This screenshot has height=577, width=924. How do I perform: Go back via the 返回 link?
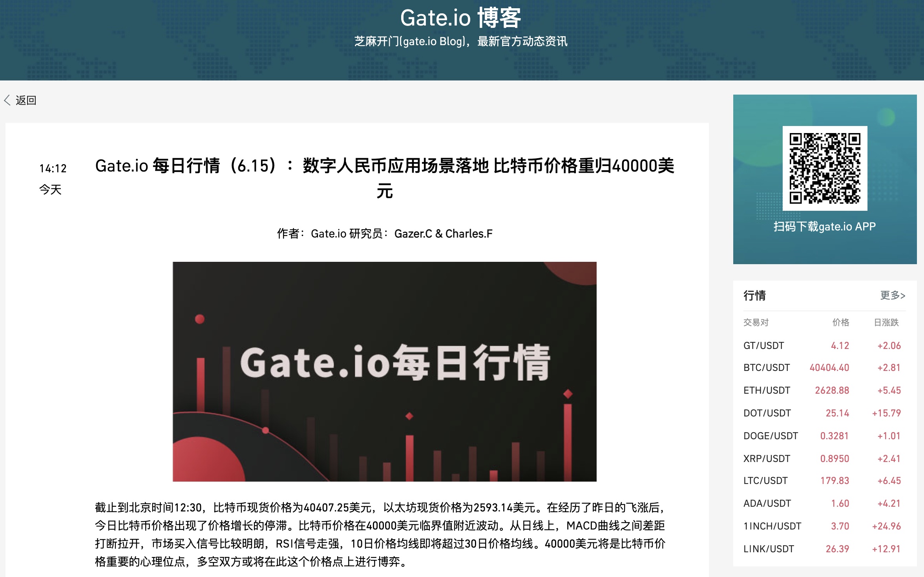pos(26,100)
